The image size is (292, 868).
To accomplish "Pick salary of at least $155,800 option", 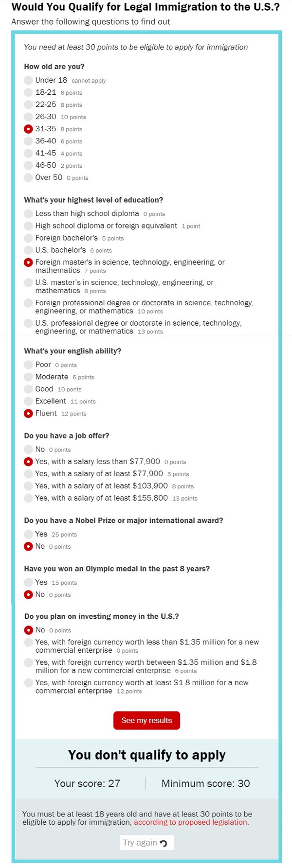I will 28,498.
